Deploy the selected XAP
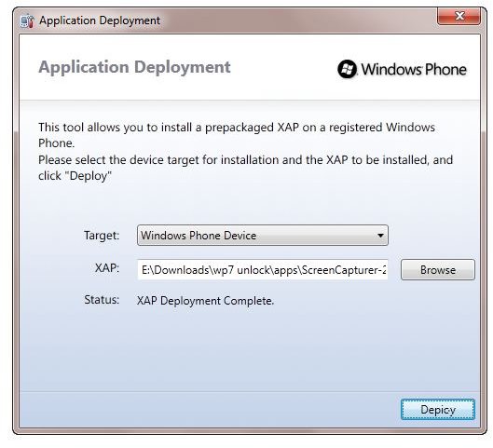Image resolution: width=493 pixels, height=448 pixels. 438,410
